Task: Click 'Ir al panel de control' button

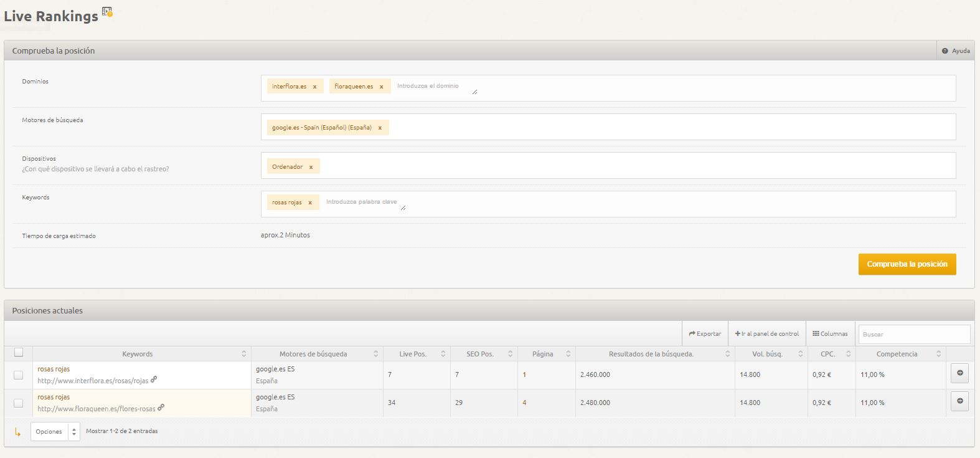Action: pyautogui.click(x=766, y=334)
